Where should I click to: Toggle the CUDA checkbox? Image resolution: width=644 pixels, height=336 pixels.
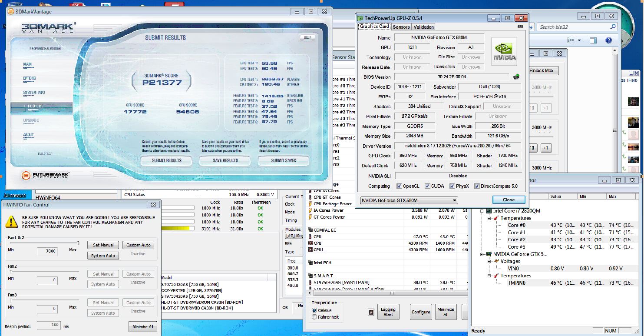(427, 186)
